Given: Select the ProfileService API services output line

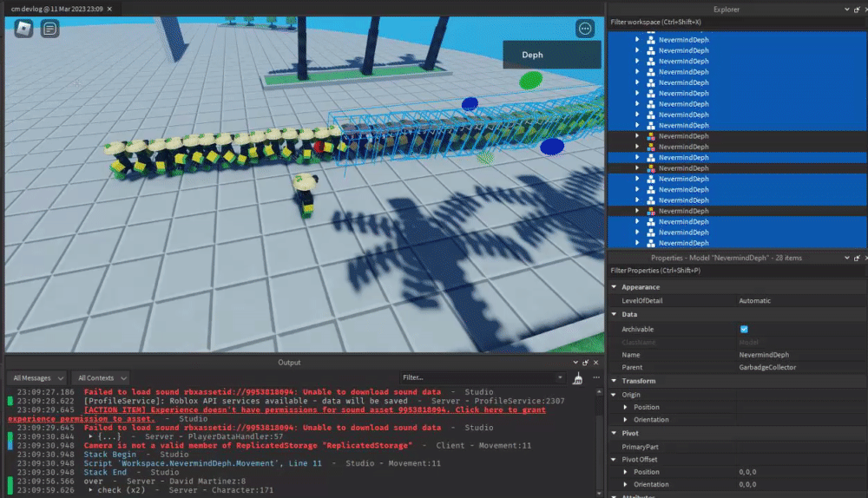Looking at the screenshot, I should (324, 401).
